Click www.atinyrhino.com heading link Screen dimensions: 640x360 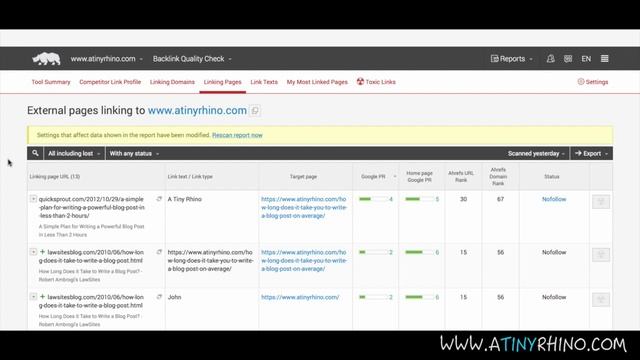[x=197, y=110]
